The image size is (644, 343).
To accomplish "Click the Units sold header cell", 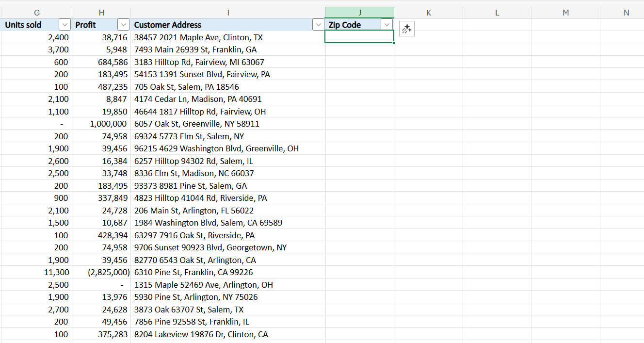I will 36,25.
